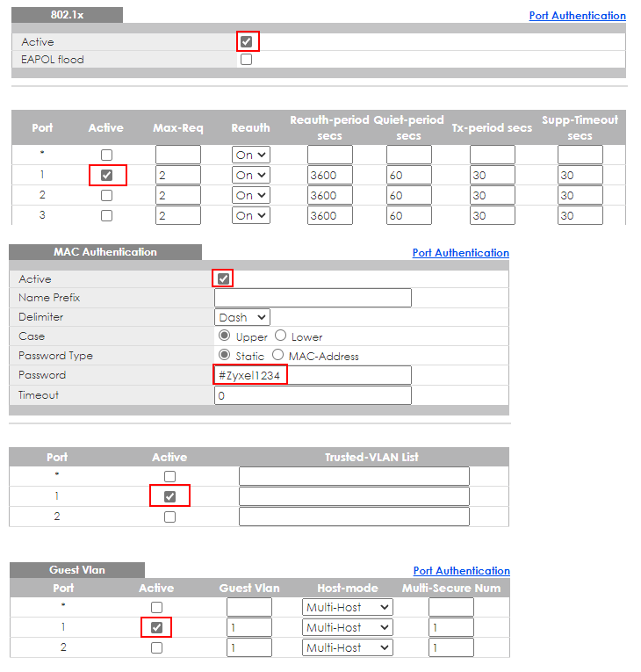Screen dimensions: 641x672
Task: Uncheck the 802.1x Active checkbox
Action: tap(247, 42)
